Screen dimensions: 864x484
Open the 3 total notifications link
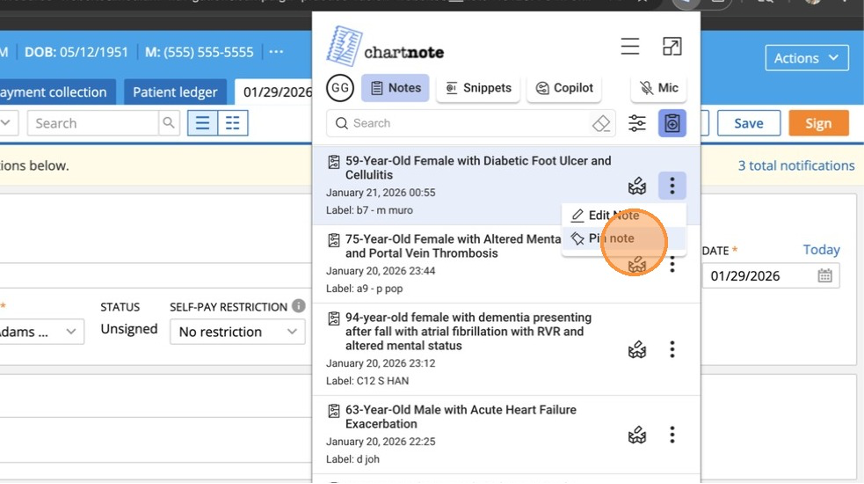[x=796, y=166]
